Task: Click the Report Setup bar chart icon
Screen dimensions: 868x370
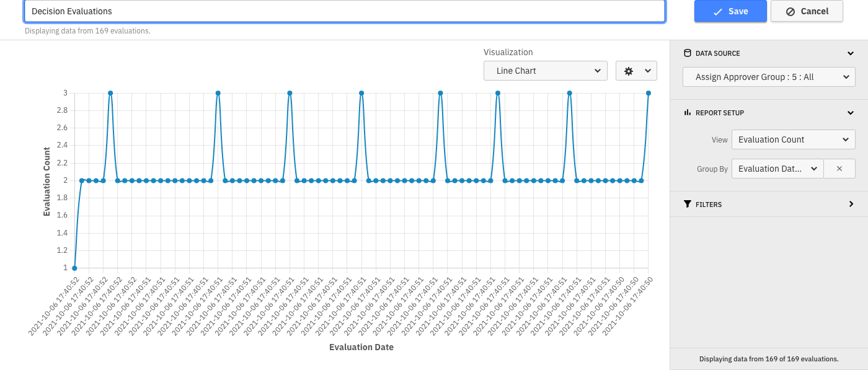Action: [687, 113]
